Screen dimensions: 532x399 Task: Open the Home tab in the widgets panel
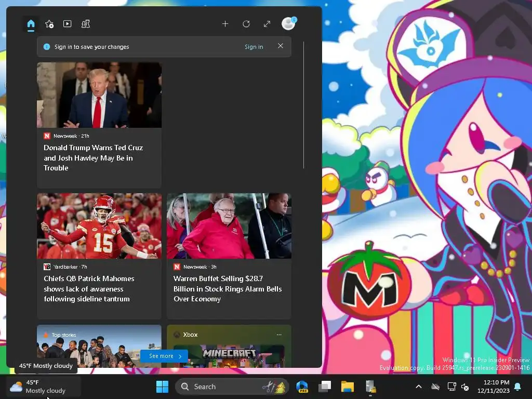click(31, 24)
